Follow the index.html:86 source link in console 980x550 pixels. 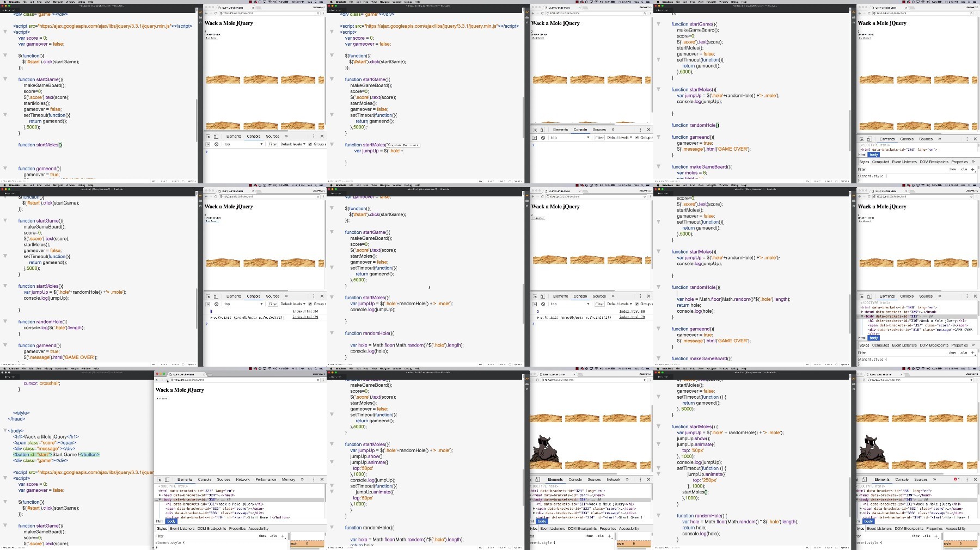coord(632,312)
